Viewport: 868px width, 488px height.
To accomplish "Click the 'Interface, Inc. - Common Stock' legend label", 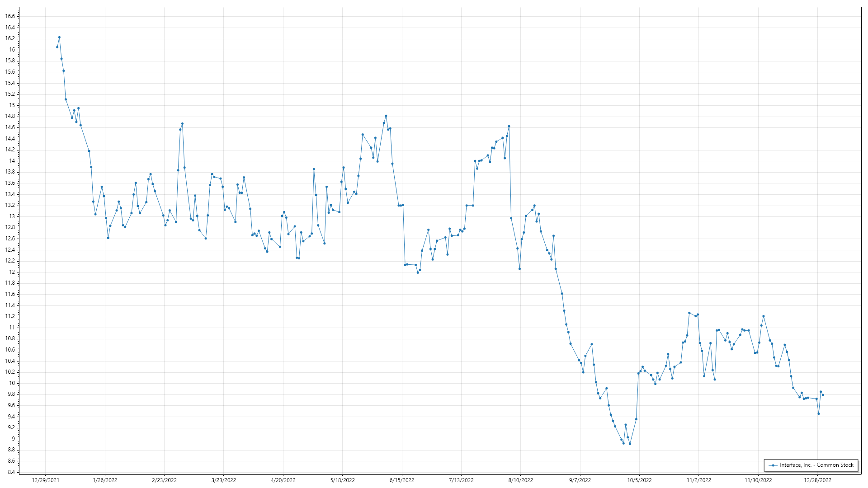I will coord(816,465).
